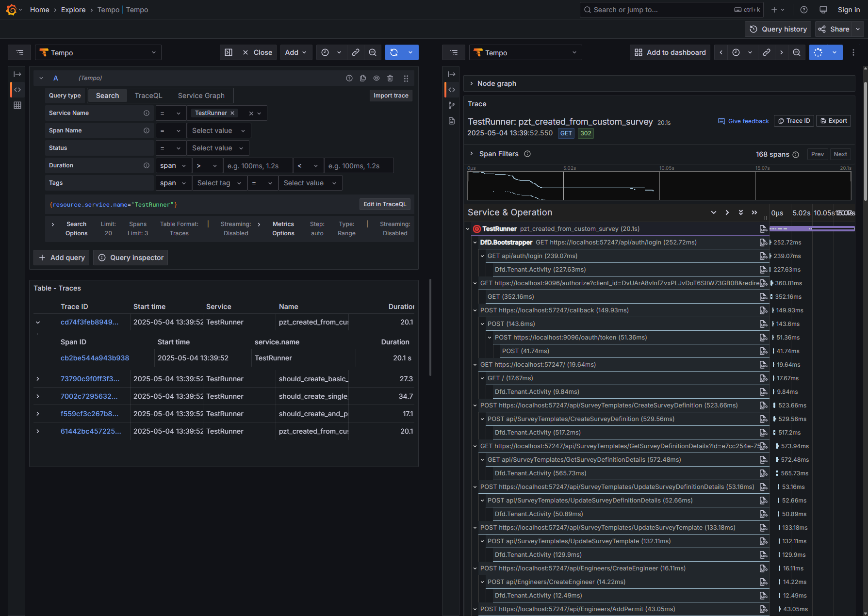Viewport: 868px width, 616px height.
Task: Go back in time on right pane toolbar
Action: click(721, 52)
